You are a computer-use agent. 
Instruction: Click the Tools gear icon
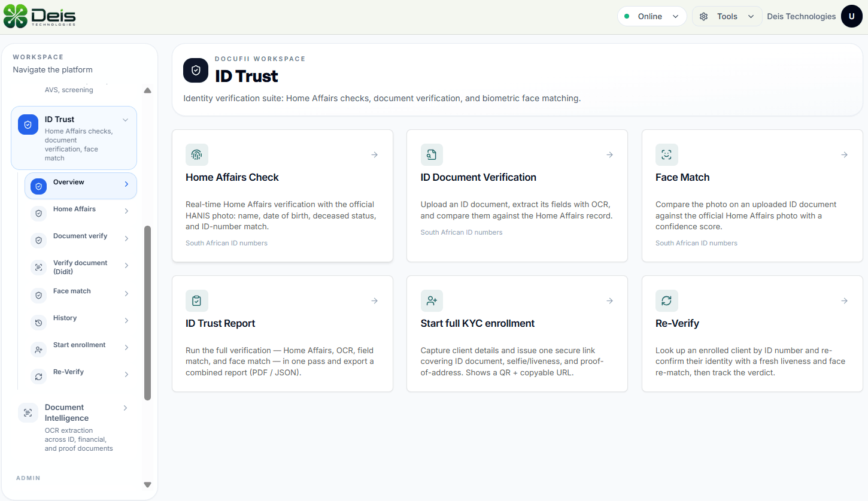(704, 16)
